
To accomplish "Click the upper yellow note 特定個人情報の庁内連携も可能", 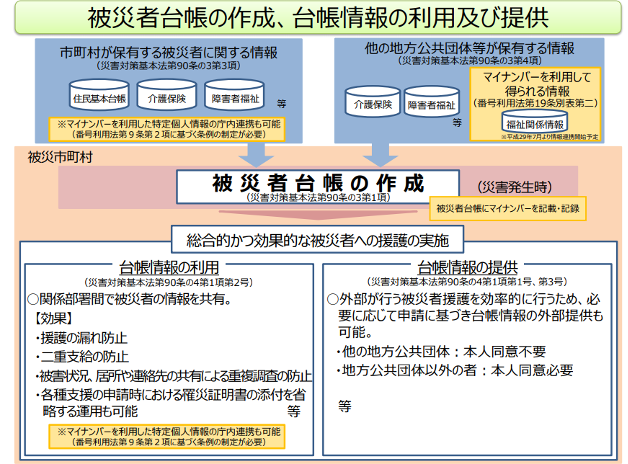I will click(x=167, y=129).
